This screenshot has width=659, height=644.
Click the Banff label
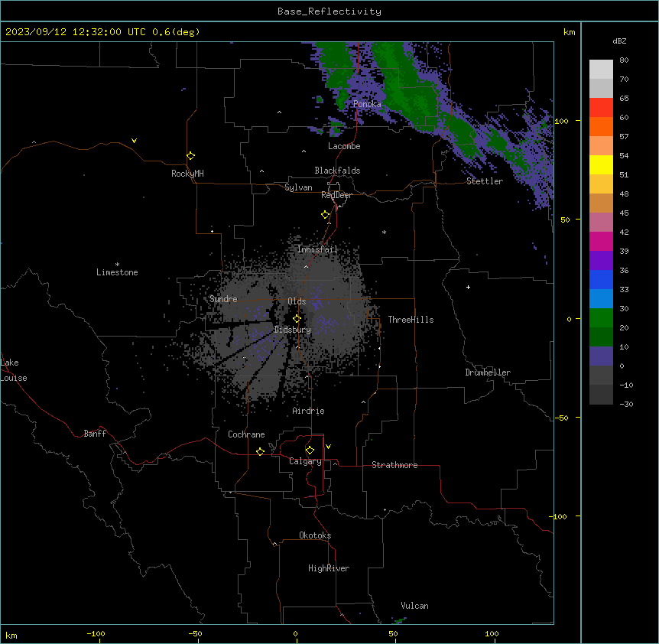pos(95,434)
